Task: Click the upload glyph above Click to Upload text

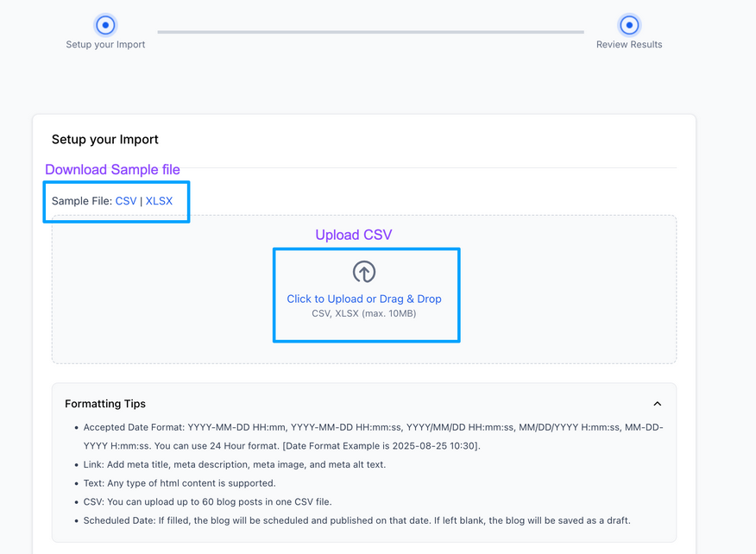Action: [x=365, y=271]
